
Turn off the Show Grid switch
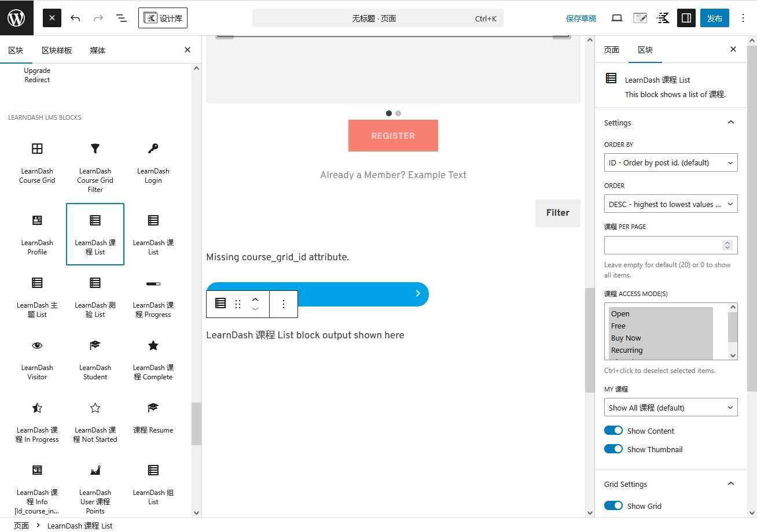point(613,506)
